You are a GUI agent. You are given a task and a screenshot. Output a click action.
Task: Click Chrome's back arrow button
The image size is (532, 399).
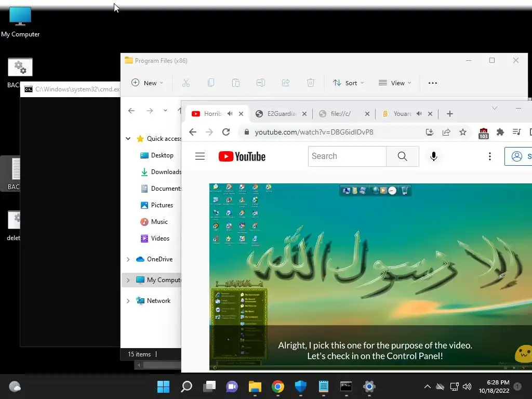[193, 132]
